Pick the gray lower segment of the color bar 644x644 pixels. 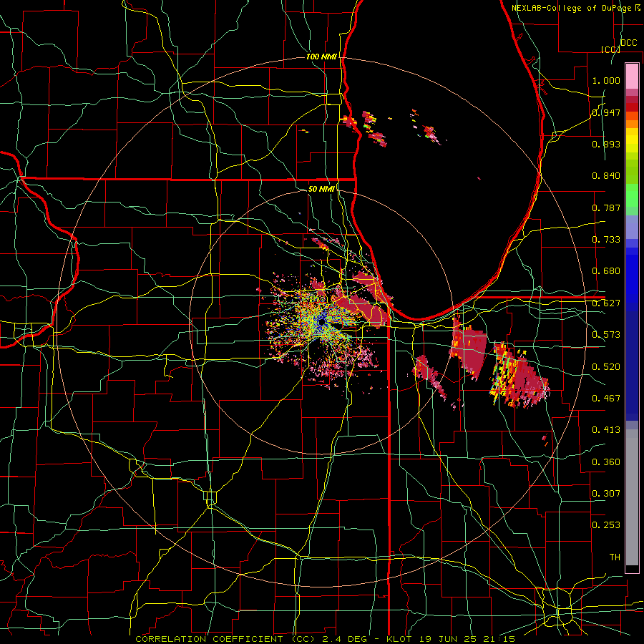[632, 499]
